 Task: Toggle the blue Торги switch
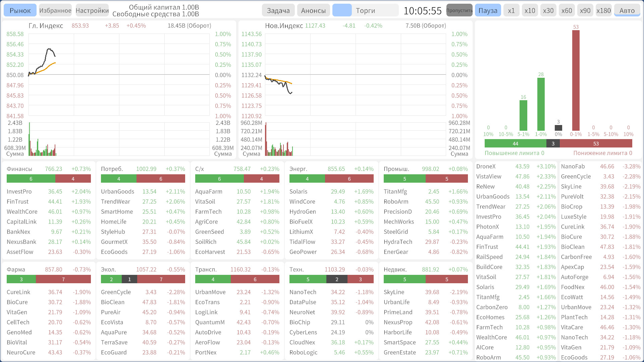(342, 10)
